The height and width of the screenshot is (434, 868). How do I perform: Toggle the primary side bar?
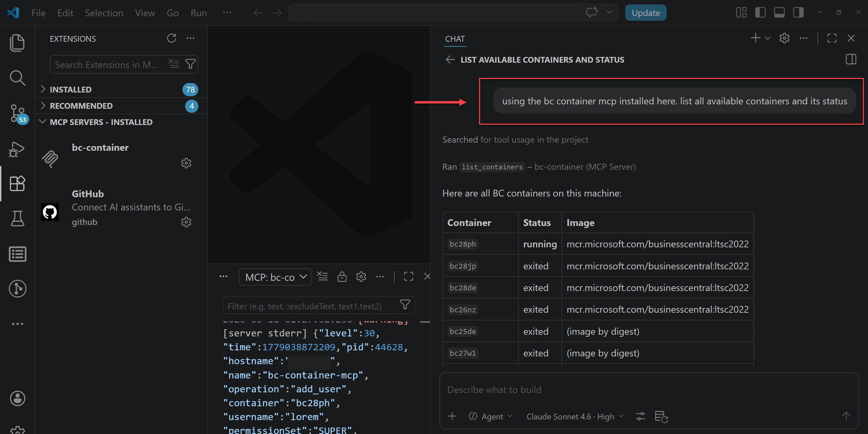[x=761, y=13]
